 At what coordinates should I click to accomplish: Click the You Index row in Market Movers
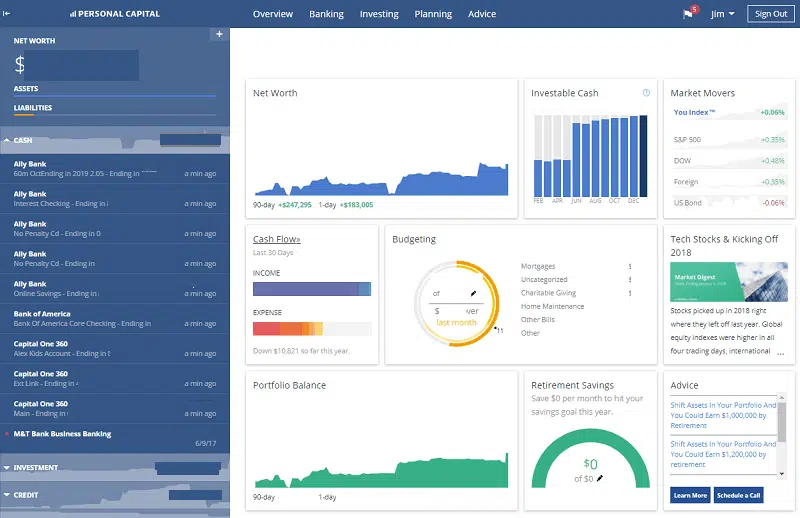click(x=729, y=112)
